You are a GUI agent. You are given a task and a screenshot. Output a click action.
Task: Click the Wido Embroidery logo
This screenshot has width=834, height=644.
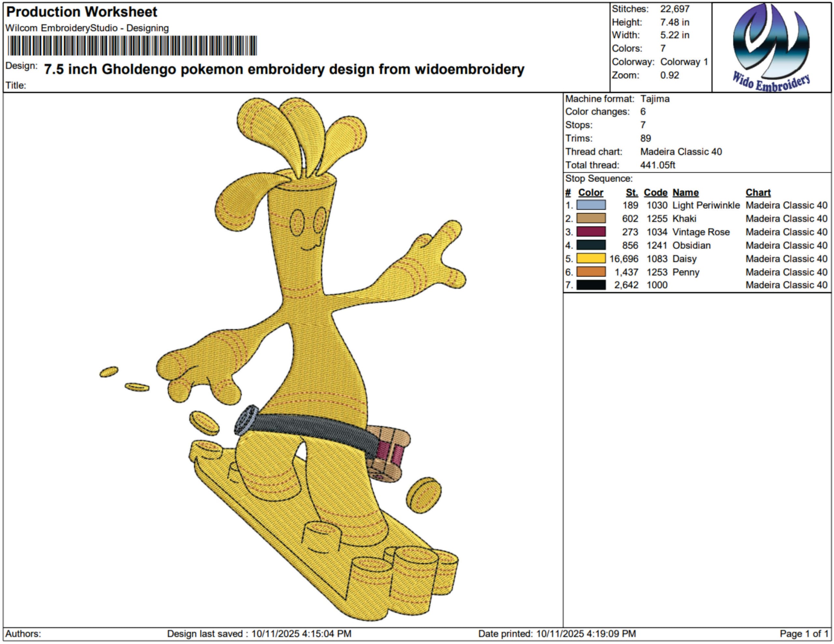pyautogui.click(x=771, y=47)
